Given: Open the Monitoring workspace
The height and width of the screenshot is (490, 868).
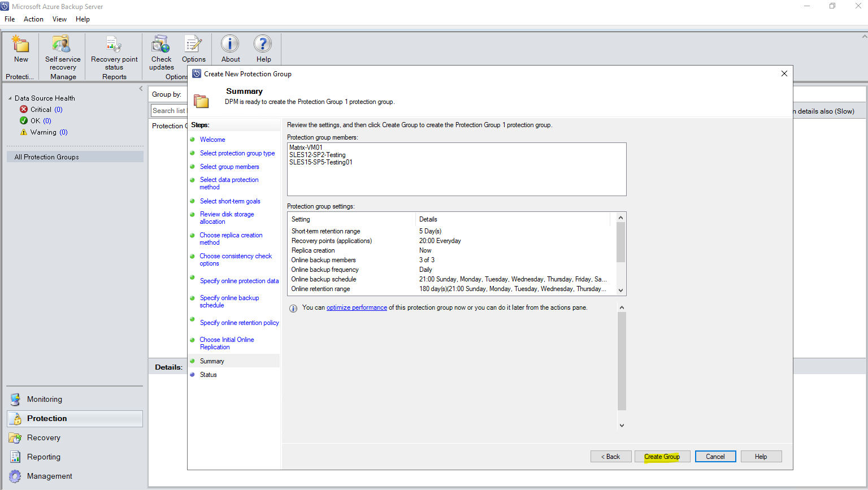Looking at the screenshot, I should 75,399.
